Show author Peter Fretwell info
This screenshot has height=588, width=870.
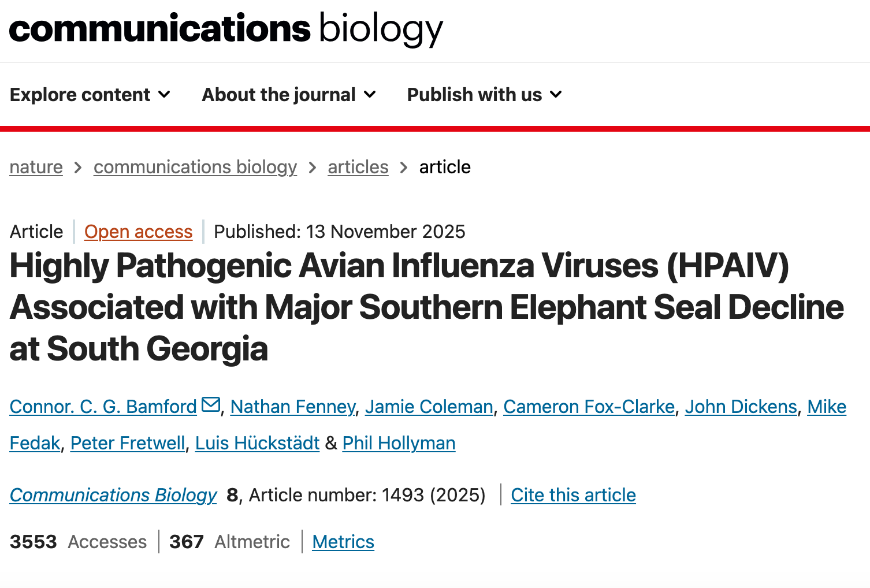[x=128, y=443]
